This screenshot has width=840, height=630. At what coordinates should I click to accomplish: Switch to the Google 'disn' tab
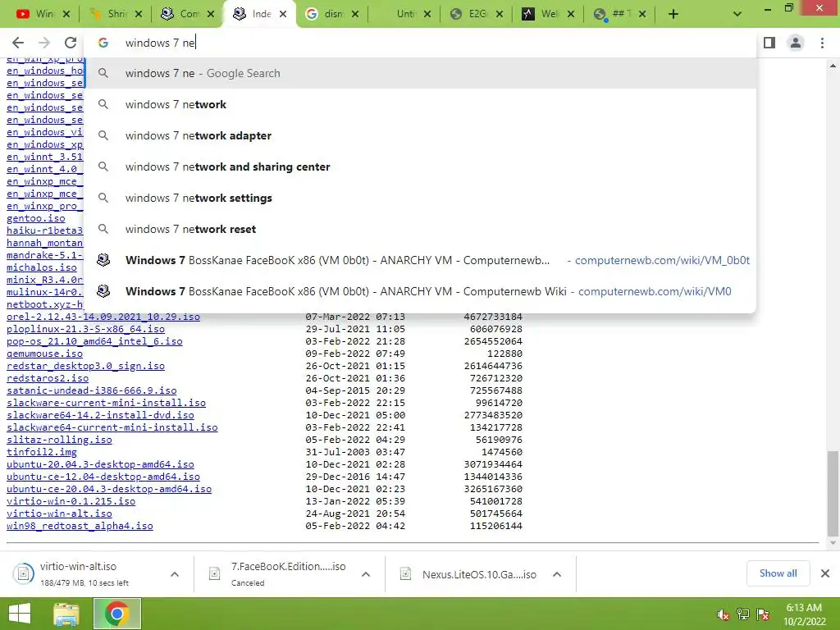(x=325, y=14)
